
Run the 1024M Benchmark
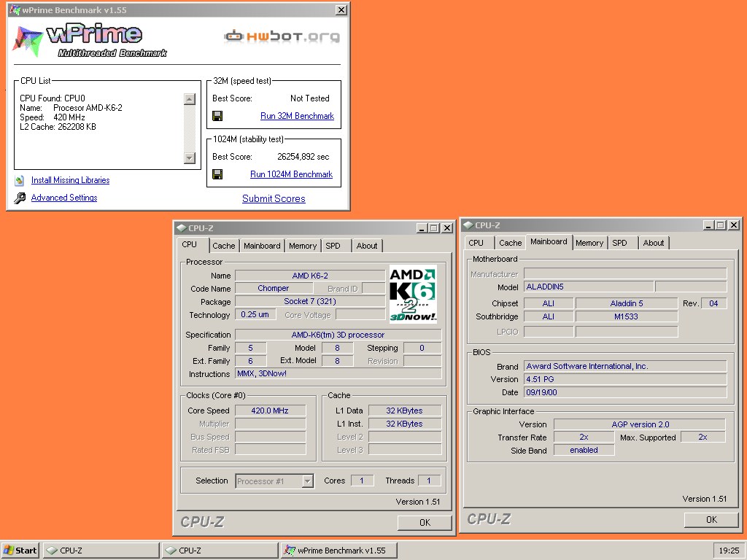click(292, 174)
